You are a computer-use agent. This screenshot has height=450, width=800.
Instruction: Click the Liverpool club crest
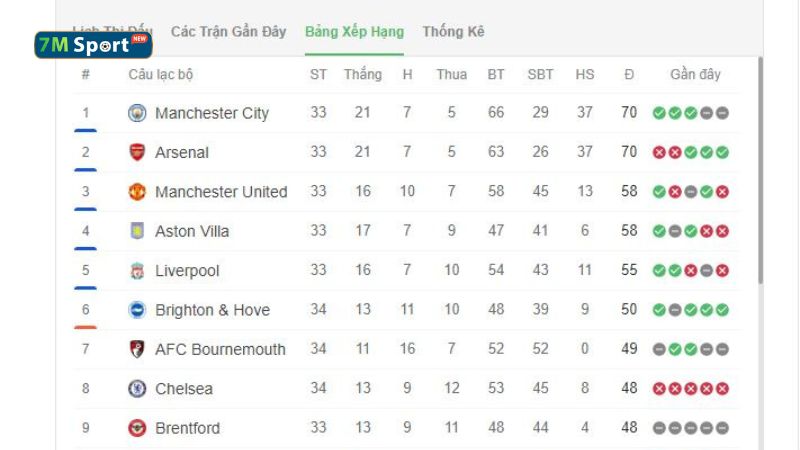pos(137,271)
